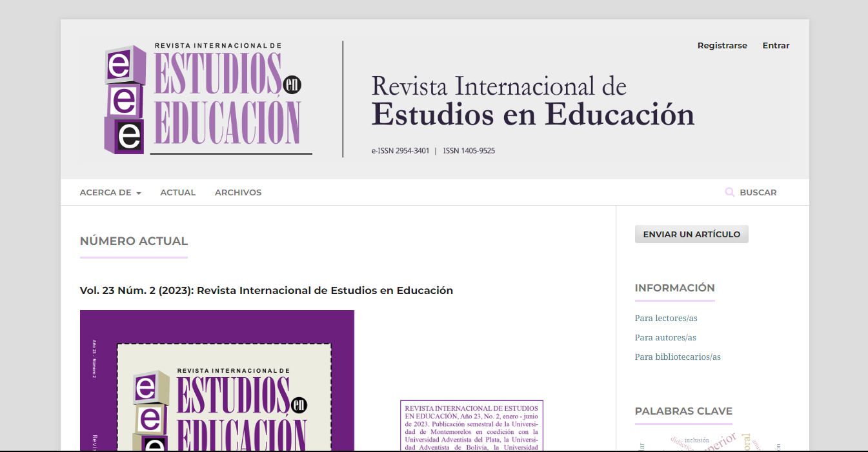
Task: Click the header banner journal title text
Action: pyautogui.click(x=532, y=102)
